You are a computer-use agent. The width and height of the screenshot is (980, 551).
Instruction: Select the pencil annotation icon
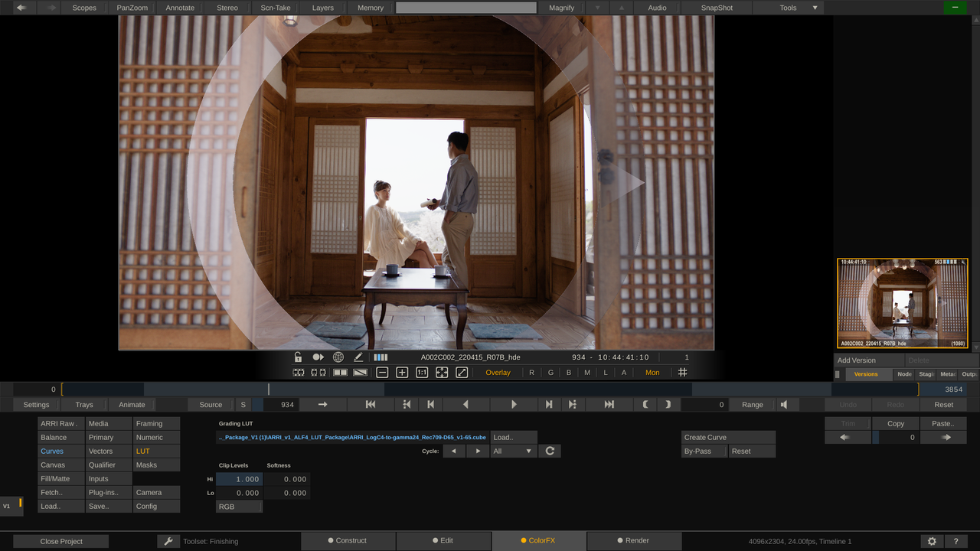pyautogui.click(x=358, y=357)
